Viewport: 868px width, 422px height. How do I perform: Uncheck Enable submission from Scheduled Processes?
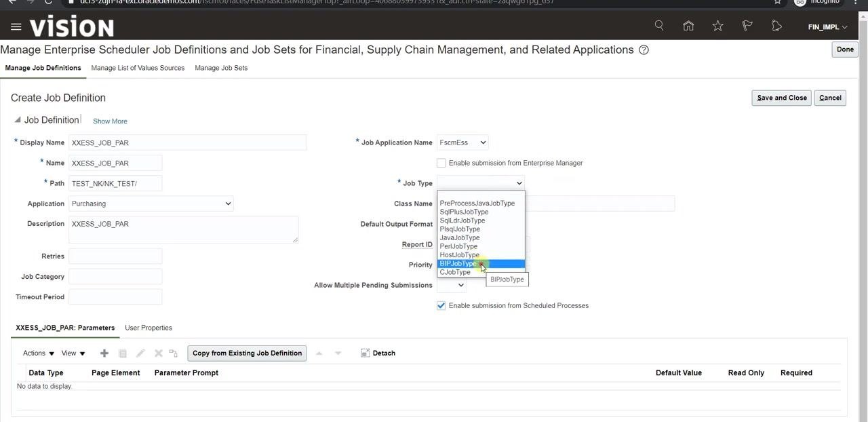(x=441, y=305)
